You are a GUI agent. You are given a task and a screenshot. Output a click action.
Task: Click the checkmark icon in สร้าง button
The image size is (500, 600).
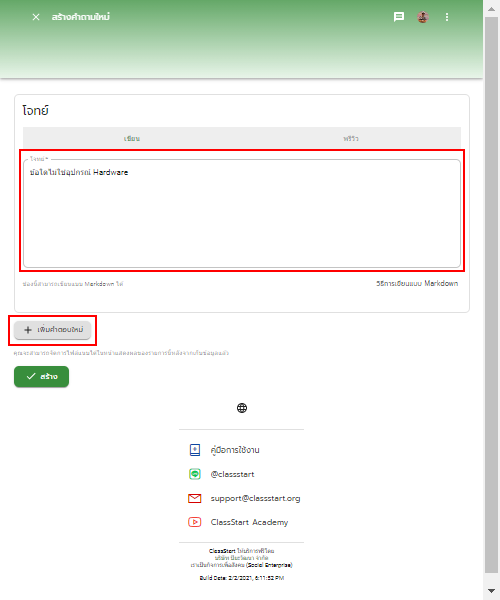(x=31, y=377)
